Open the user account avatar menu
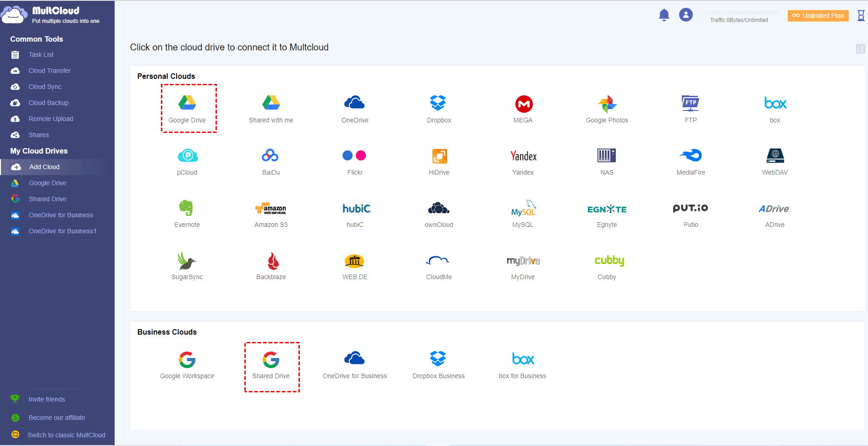Viewport: 868px width, 446px height. pos(686,15)
